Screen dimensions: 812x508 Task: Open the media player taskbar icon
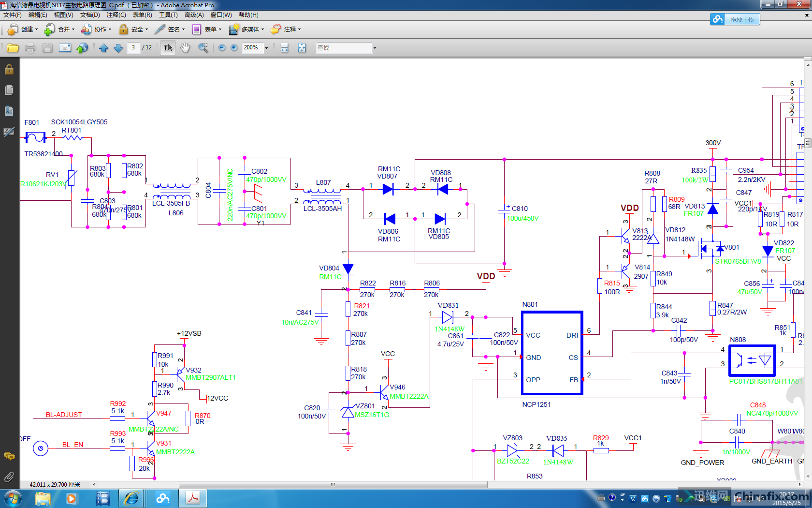(72, 498)
